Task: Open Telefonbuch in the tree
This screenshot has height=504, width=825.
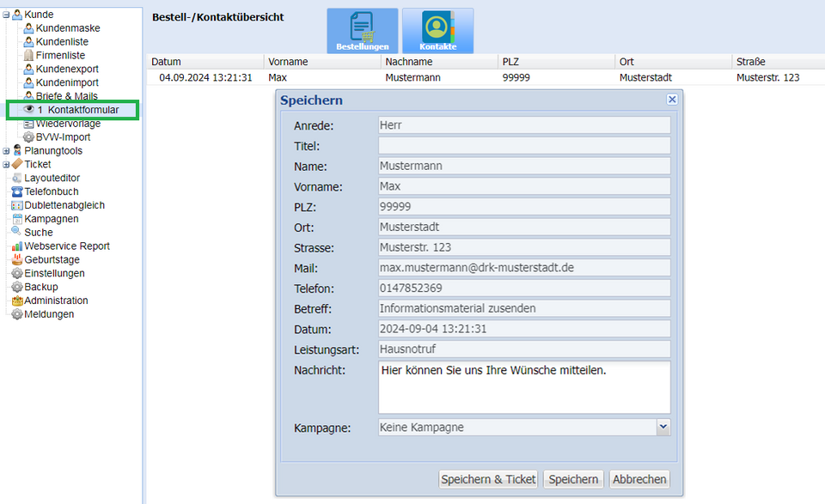Action: [x=51, y=191]
